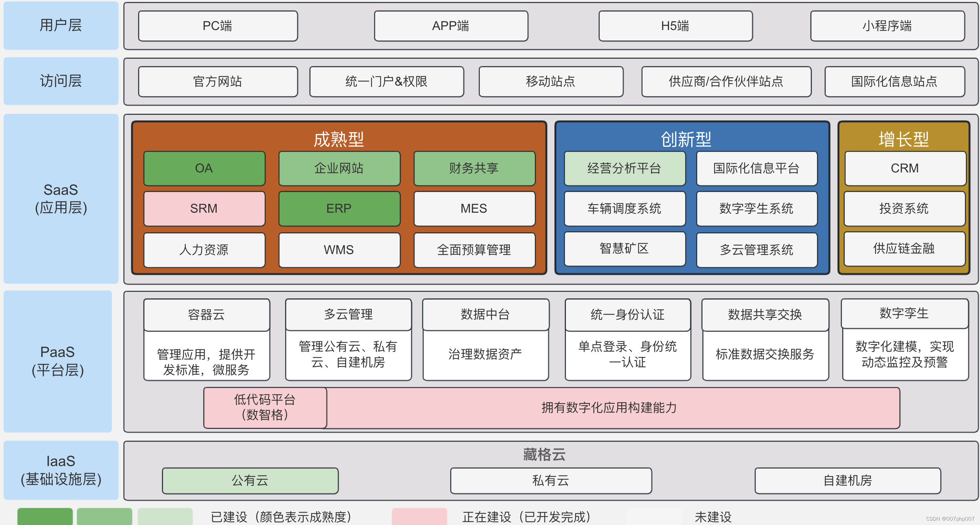
Task: Select the MES box
Action: (474, 209)
